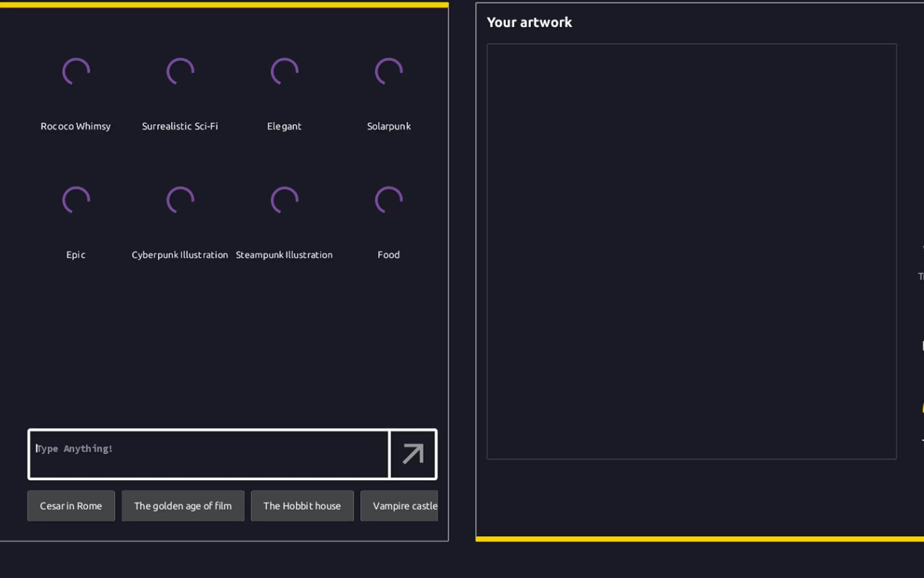Choose the Surrealistic Sci-Fi style
924x578 pixels.
(x=180, y=71)
